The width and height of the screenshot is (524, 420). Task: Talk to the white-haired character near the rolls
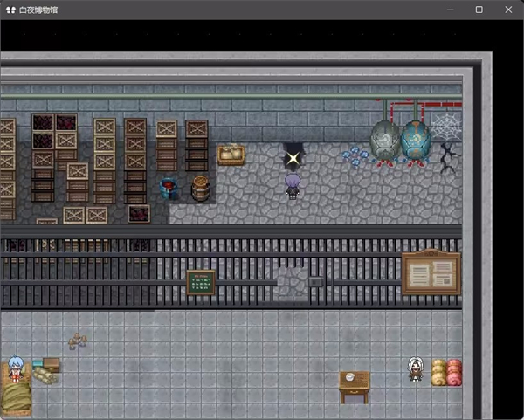pyautogui.click(x=416, y=369)
